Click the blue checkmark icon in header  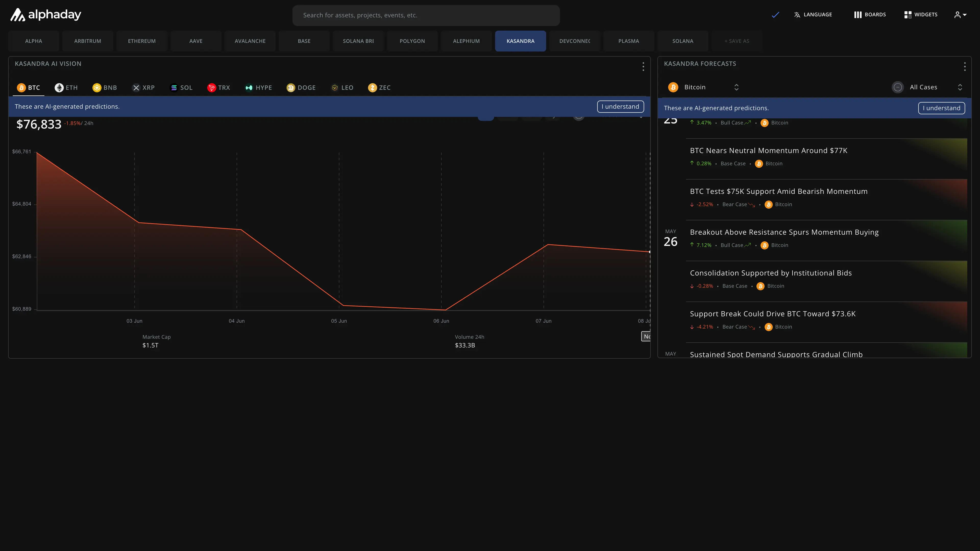775,15
